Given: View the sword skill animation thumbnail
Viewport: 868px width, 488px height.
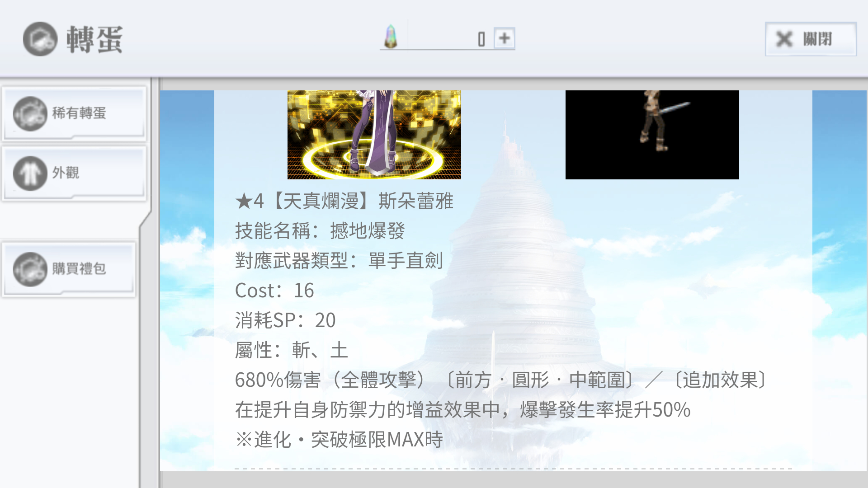Looking at the screenshot, I should pos(652,135).
